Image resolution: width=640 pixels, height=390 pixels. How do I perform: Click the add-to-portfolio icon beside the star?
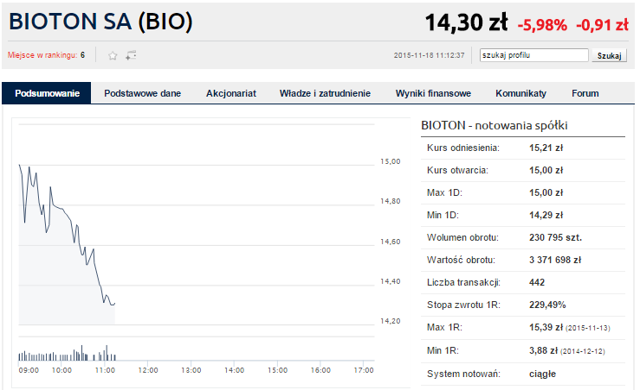point(131,55)
